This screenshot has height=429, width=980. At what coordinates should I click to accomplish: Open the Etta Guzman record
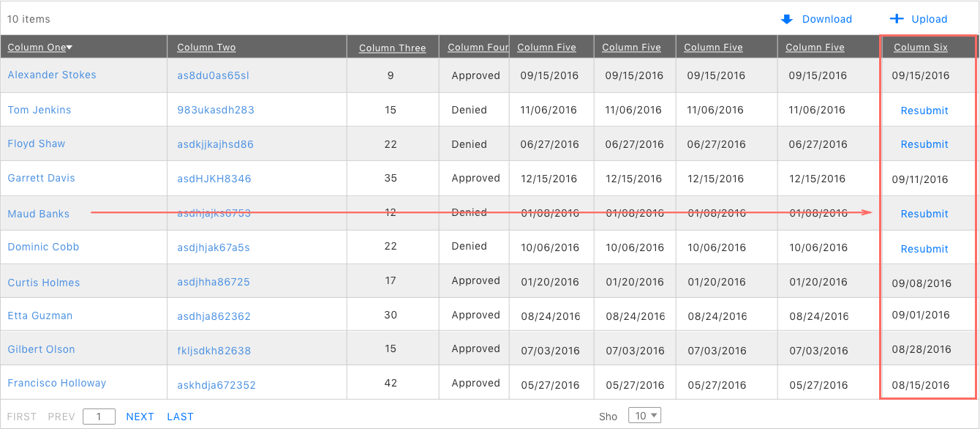[x=40, y=316]
